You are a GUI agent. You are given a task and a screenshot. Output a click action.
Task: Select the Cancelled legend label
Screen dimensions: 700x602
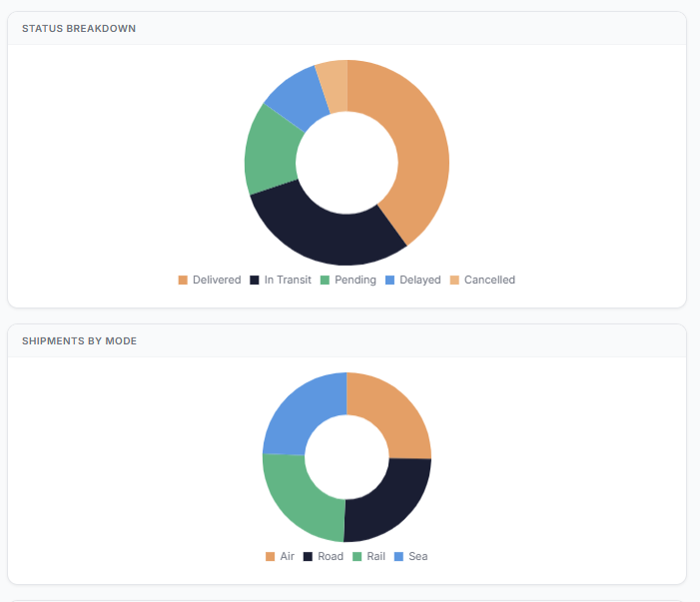tap(489, 280)
